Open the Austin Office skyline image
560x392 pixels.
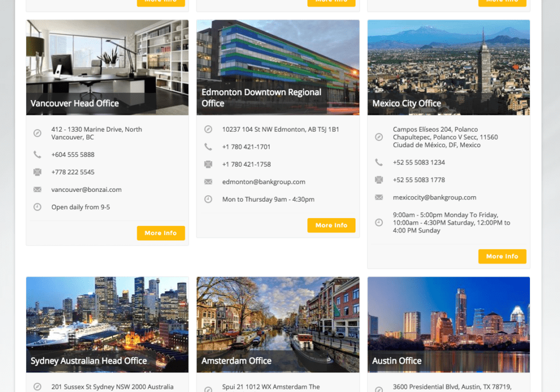(x=448, y=317)
